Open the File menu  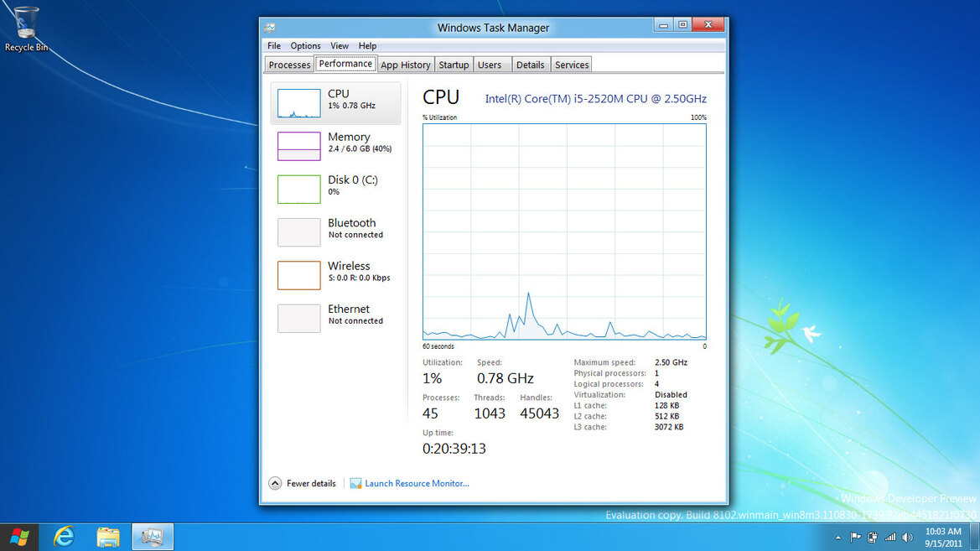click(274, 45)
